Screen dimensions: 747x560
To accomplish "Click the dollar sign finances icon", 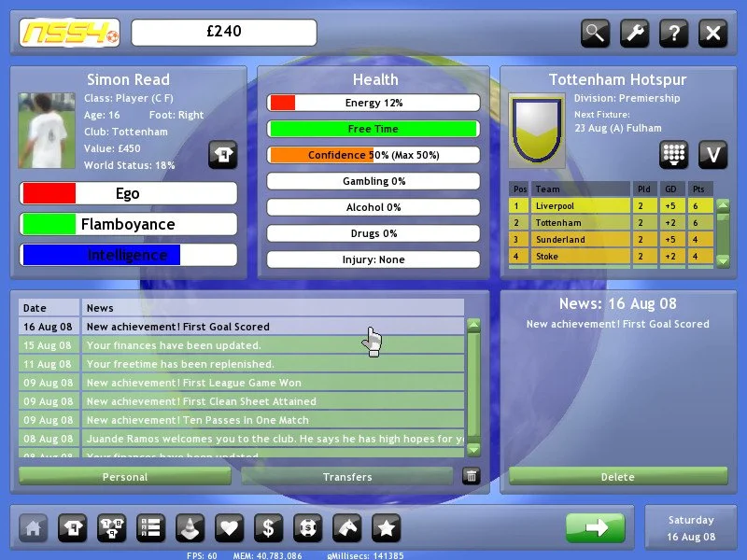I will click(x=268, y=528).
